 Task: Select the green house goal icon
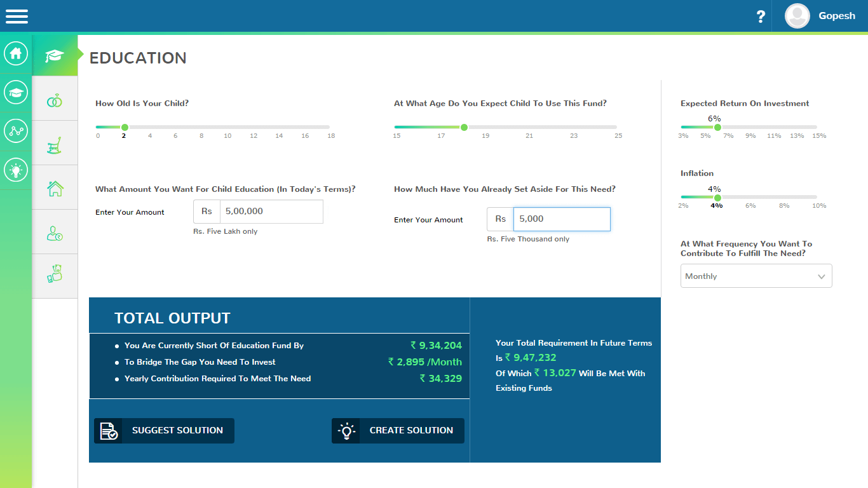[55, 188]
